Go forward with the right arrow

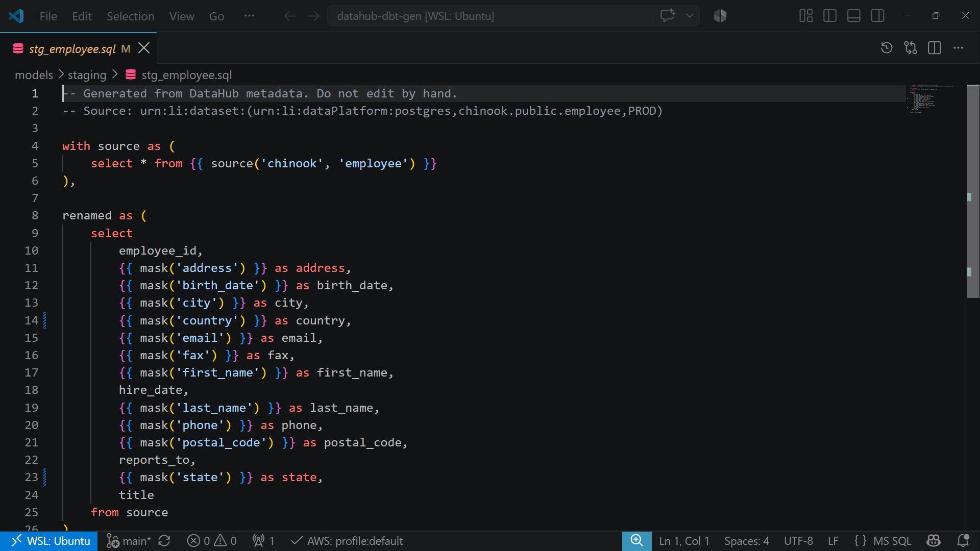[313, 16]
